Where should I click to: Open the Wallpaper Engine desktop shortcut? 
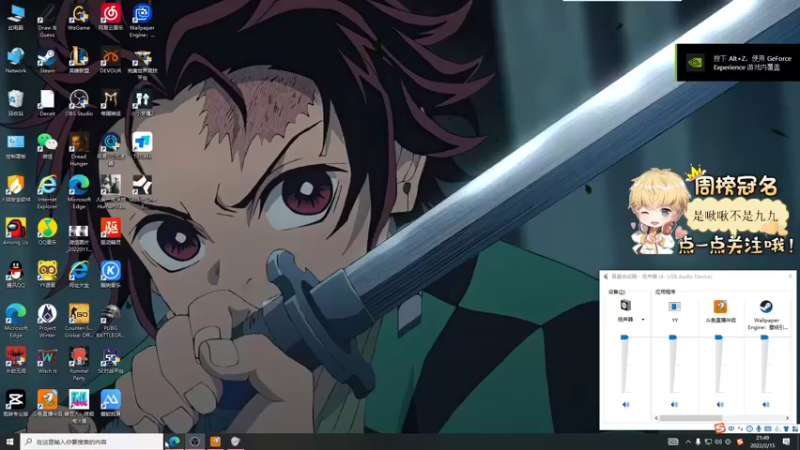(142, 21)
